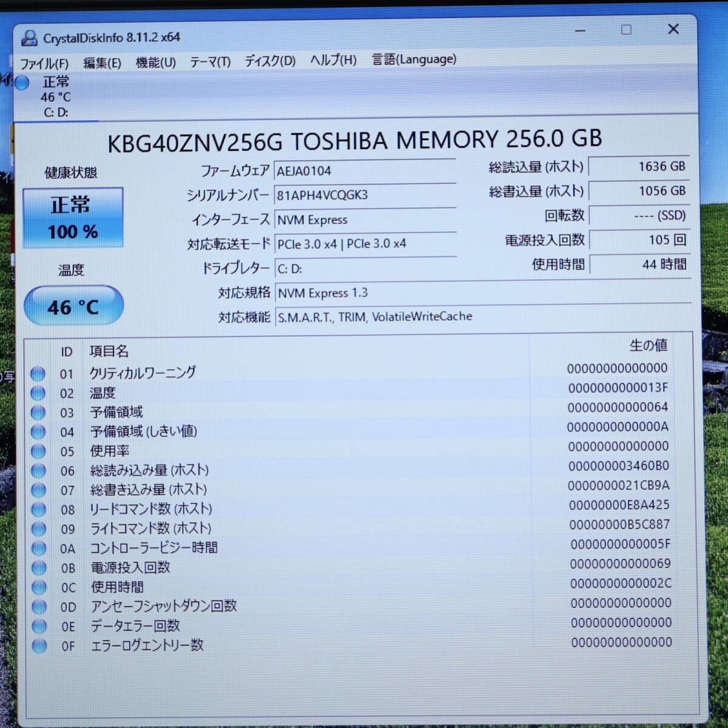Open the 機能(U) menu
Screen dimensions: 728x728
click(x=156, y=62)
